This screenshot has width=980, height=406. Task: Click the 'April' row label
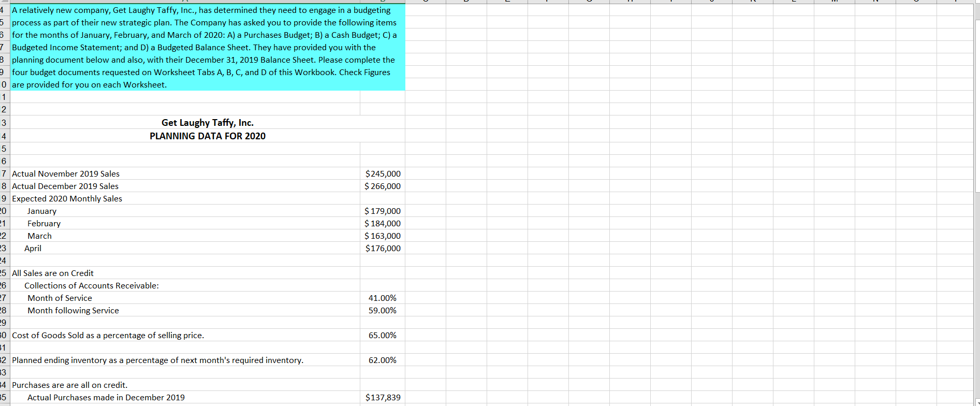coord(33,248)
